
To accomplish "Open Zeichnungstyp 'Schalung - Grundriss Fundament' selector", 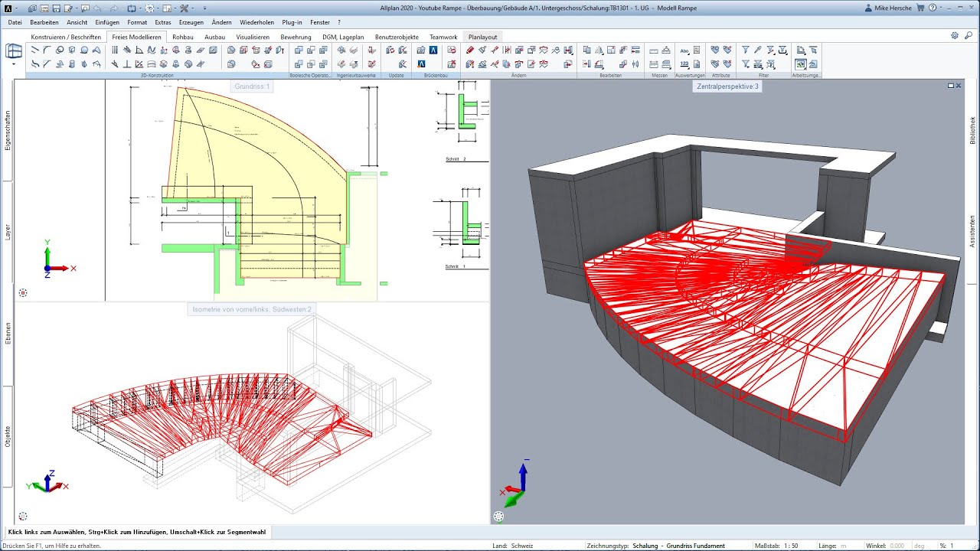I will click(x=678, y=546).
